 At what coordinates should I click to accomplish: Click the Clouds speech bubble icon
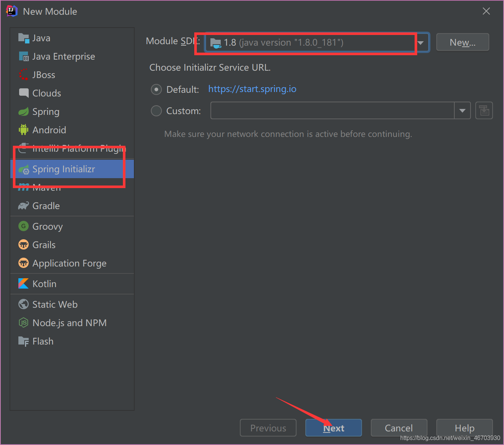(x=24, y=93)
